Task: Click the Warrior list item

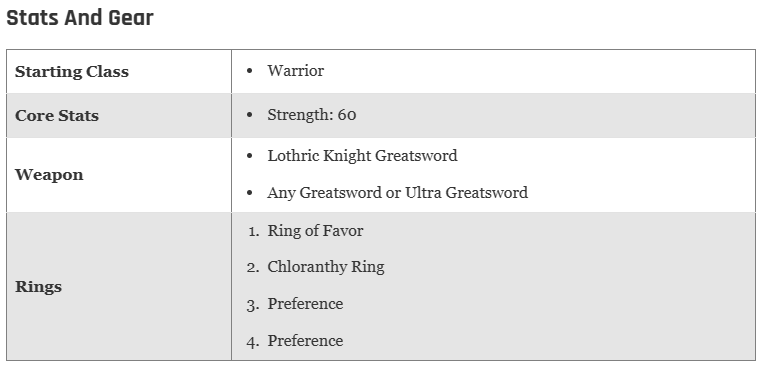Action: pos(295,71)
